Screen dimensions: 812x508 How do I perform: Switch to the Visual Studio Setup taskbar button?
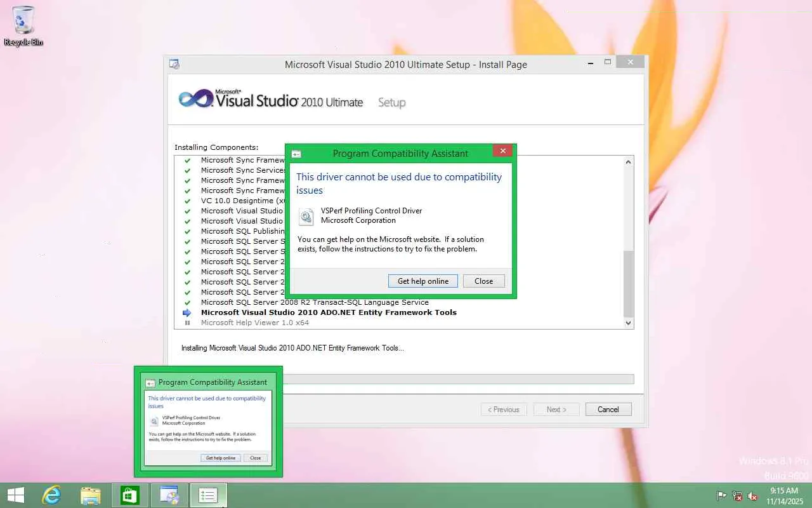point(169,495)
